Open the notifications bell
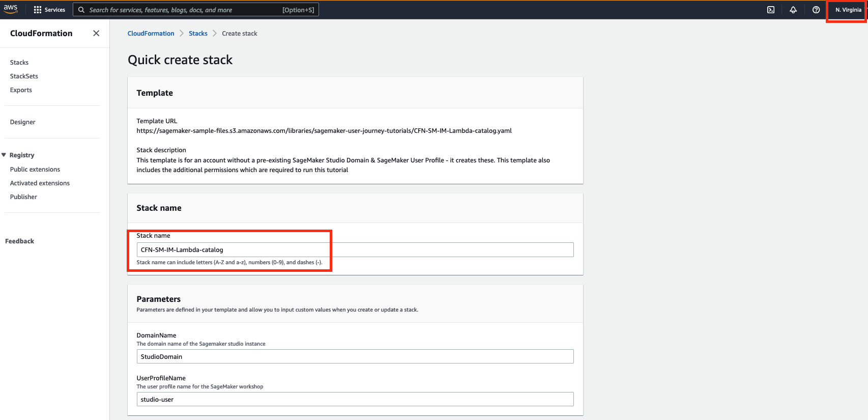The image size is (868, 420). [x=793, y=10]
